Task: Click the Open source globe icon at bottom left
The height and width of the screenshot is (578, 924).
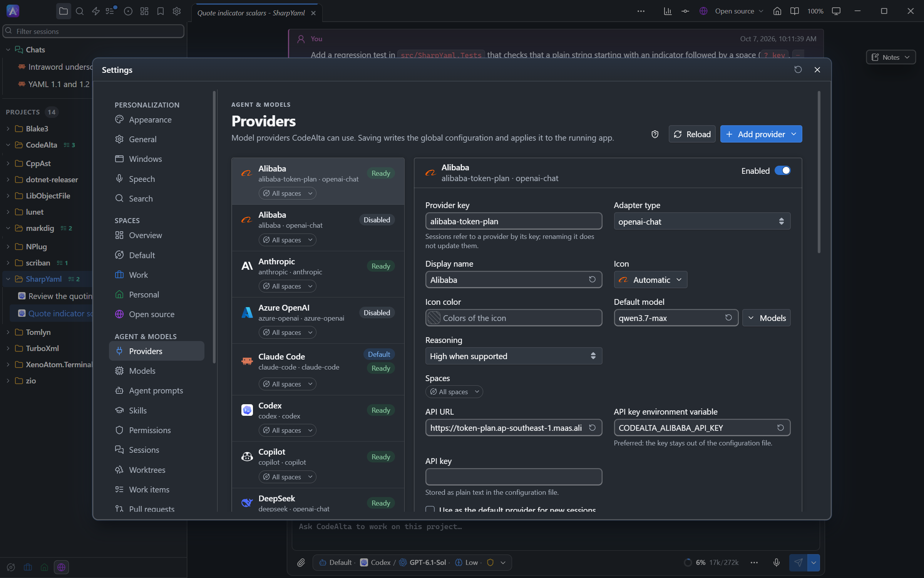Action: (x=61, y=567)
